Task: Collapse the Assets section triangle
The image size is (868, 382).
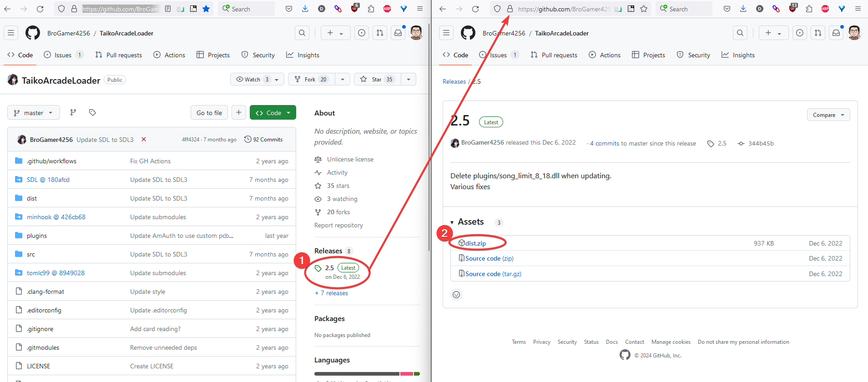Action: [x=452, y=222]
